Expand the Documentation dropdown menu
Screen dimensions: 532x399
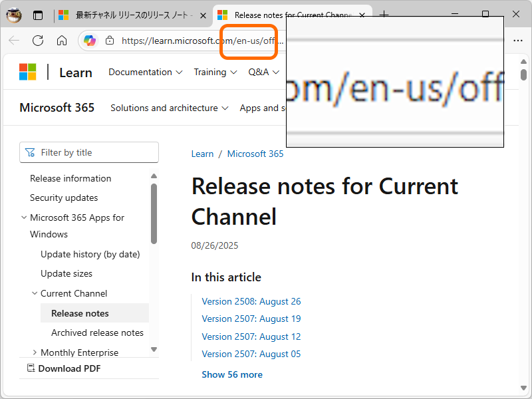point(145,72)
